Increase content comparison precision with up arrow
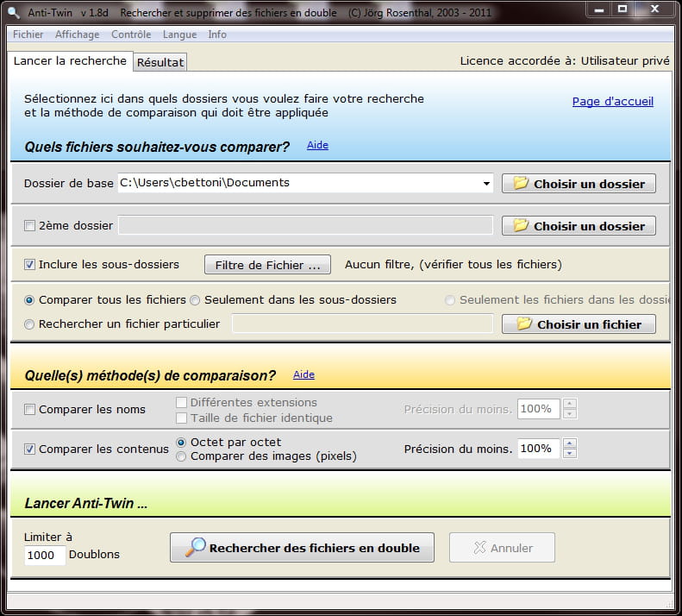This screenshot has height=616, width=682. [569, 443]
